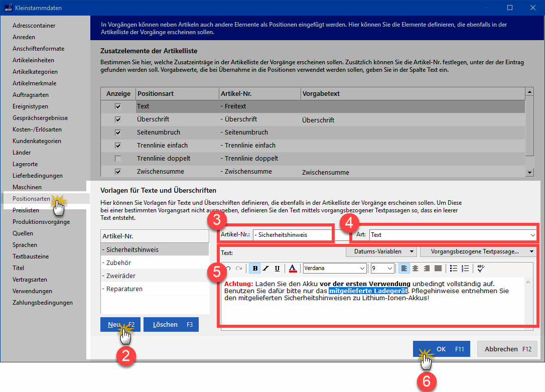The width and height of the screenshot is (545, 392).
Task: Click the Löschen F3 button
Action: [x=171, y=325]
